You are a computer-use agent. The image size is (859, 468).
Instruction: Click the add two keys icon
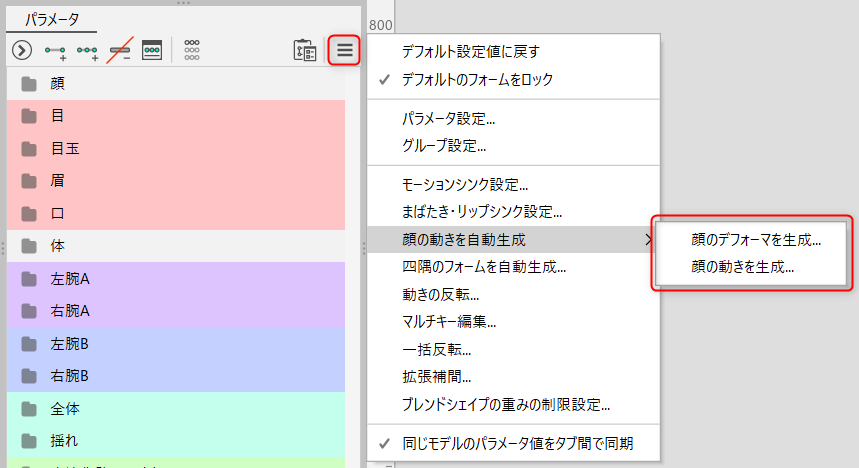click(55, 50)
